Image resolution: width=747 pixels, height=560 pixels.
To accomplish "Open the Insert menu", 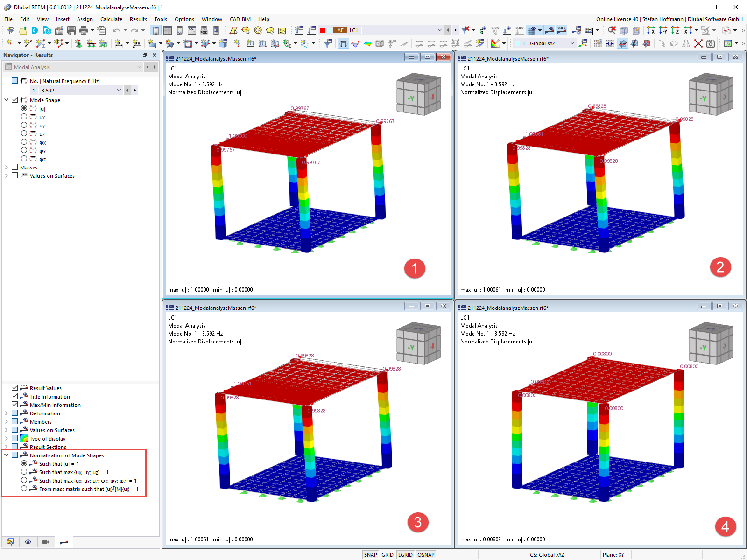I will tap(63, 19).
